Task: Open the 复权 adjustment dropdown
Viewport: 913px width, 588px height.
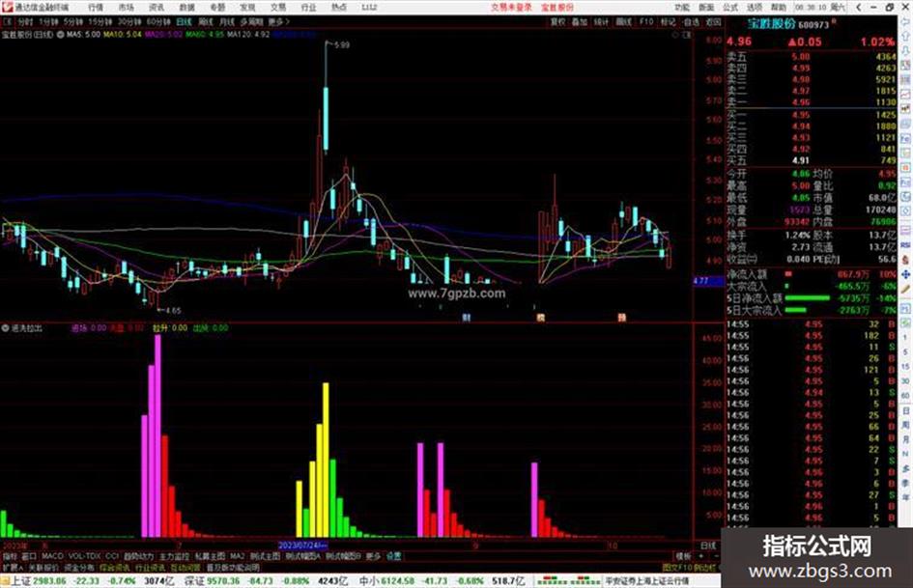Action: pos(557,21)
